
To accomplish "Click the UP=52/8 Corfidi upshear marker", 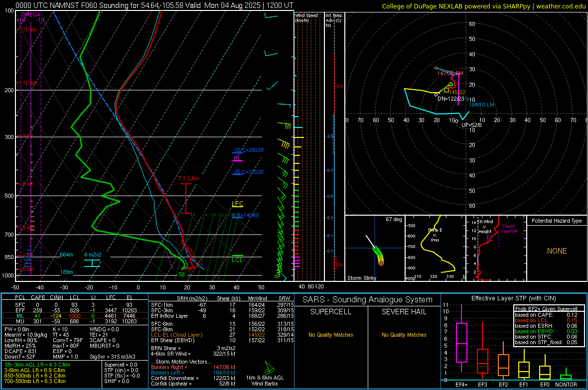I will click(456, 121).
